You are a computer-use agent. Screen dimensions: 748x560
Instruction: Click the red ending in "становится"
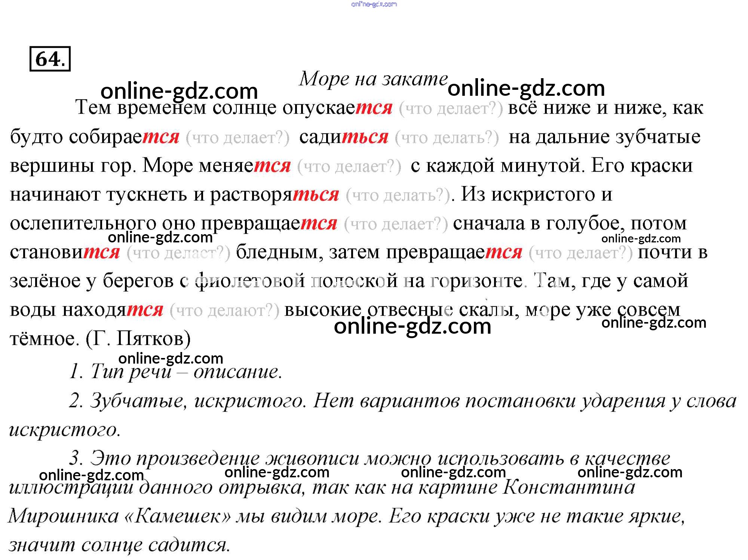click(101, 252)
